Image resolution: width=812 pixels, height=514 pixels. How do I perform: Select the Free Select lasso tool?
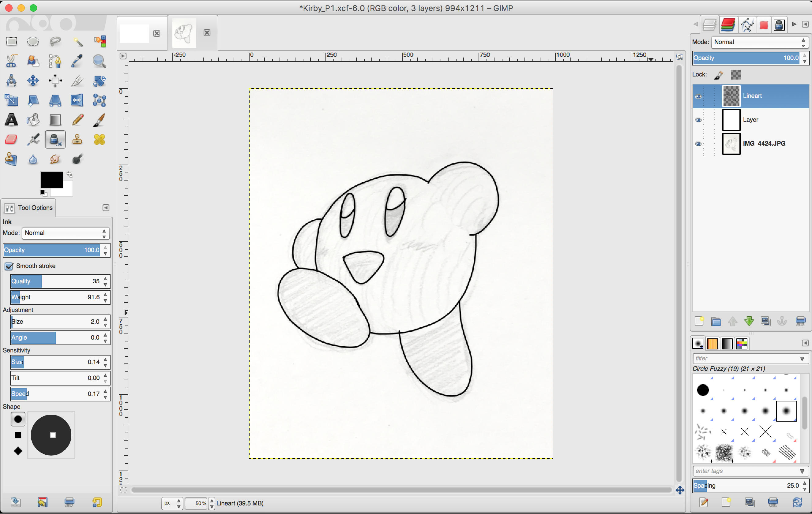pos(55,42)
